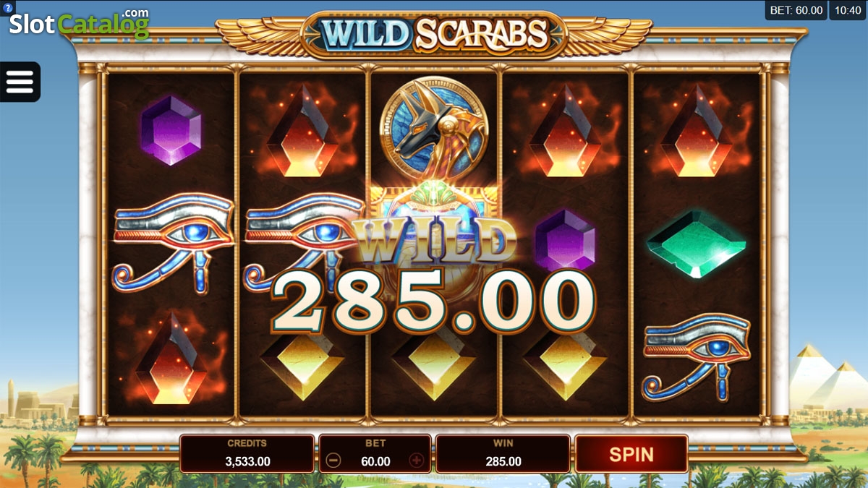Decrease bet with minus button
The image size is (868, 488).
tap(333, 461)
